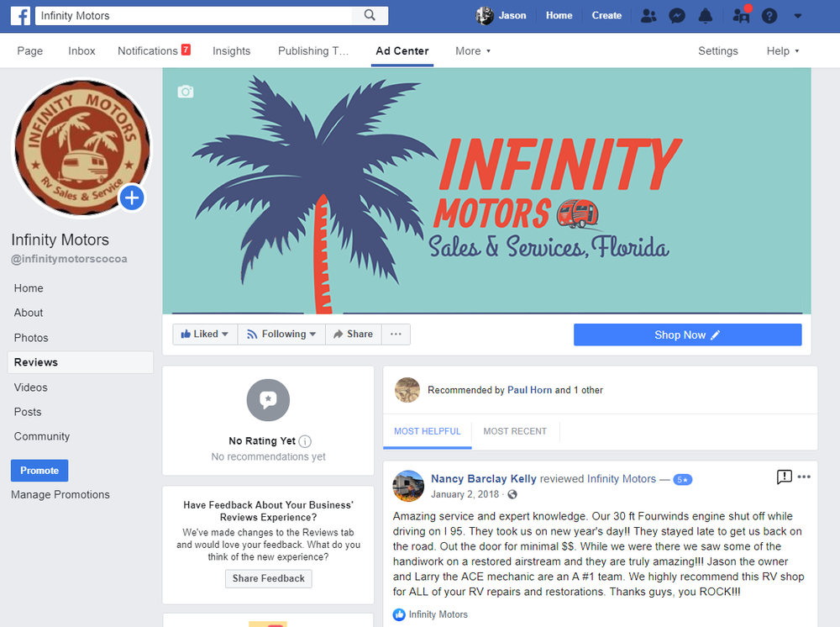Click the report review flag icon
This screenshot has width=840, height=627.
[784, 477]
